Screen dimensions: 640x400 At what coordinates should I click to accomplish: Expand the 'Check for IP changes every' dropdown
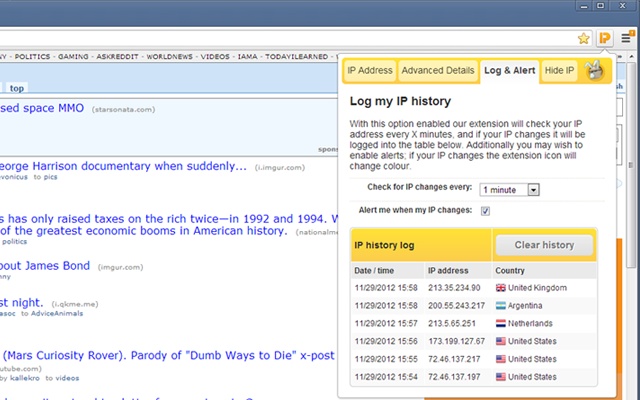(x=509, y=189)
